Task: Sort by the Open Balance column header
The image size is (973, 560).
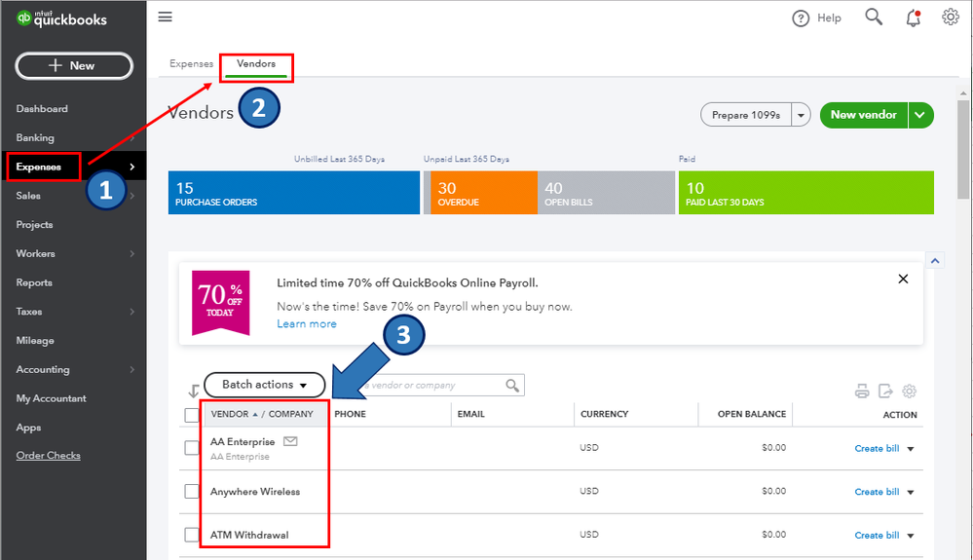Action: coord(752,414)
